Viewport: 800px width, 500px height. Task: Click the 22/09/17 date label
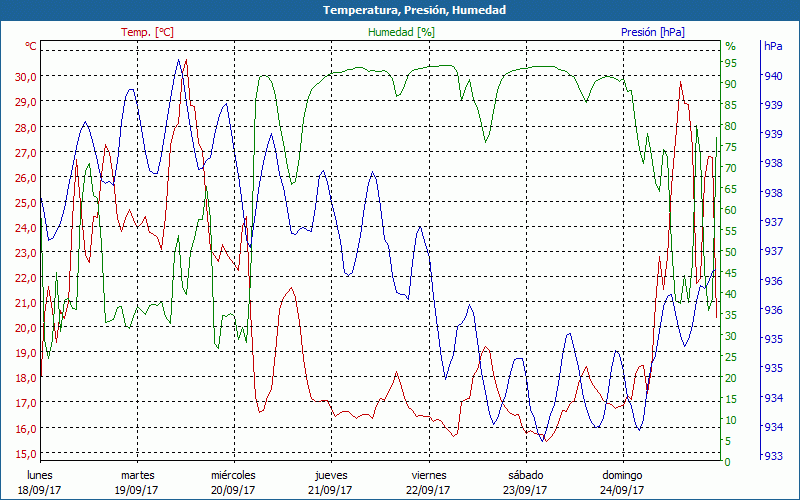click(428, 490)
